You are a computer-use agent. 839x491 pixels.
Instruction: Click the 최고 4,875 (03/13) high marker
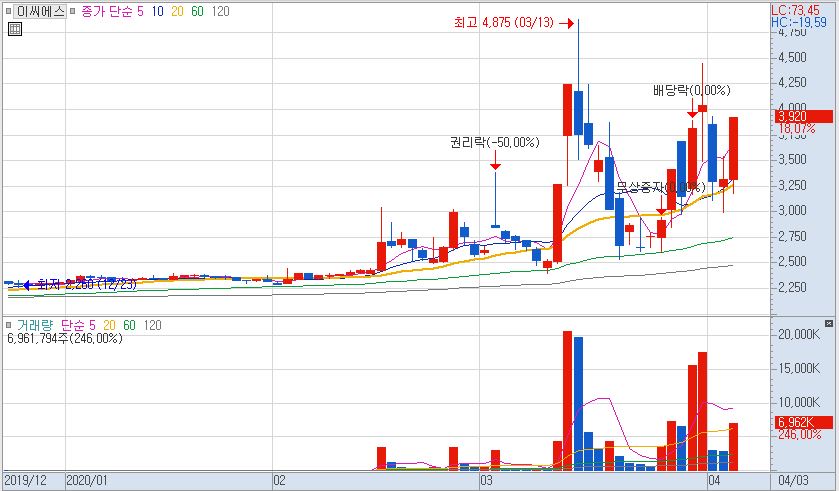(567, 22)
